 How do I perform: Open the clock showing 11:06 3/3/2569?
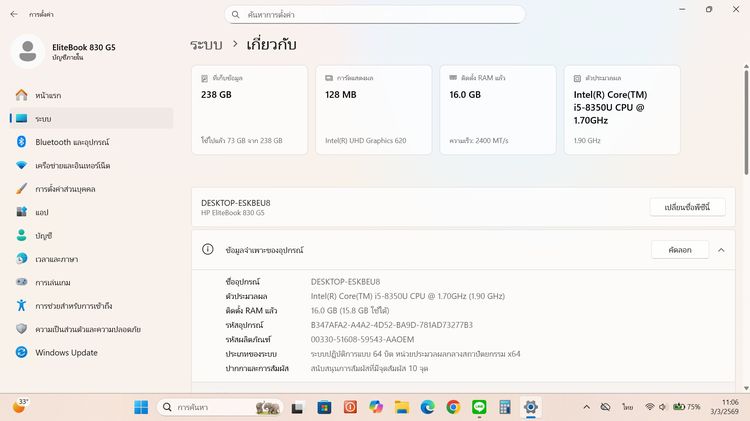click(x=724, y=407)
